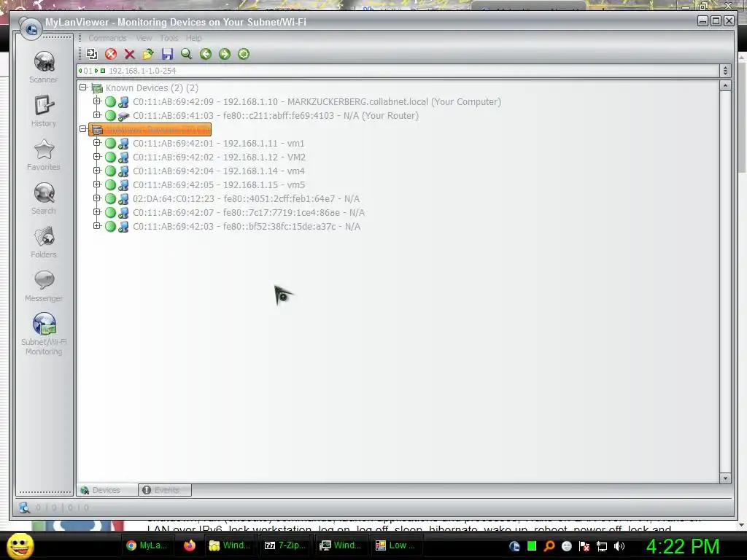The image size is (747, 560).
Task: Switch to the Low... taskbar item
Action: tap(395, 545)
